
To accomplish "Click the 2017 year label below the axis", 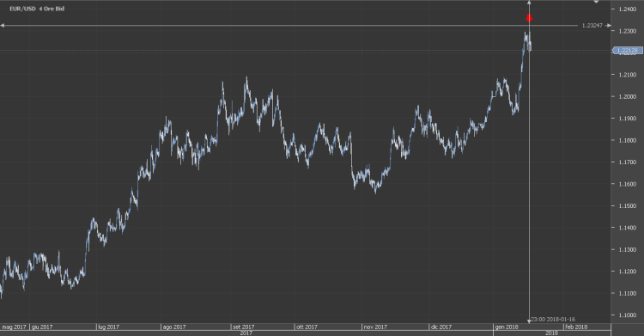I will click(x=246, y=333).
